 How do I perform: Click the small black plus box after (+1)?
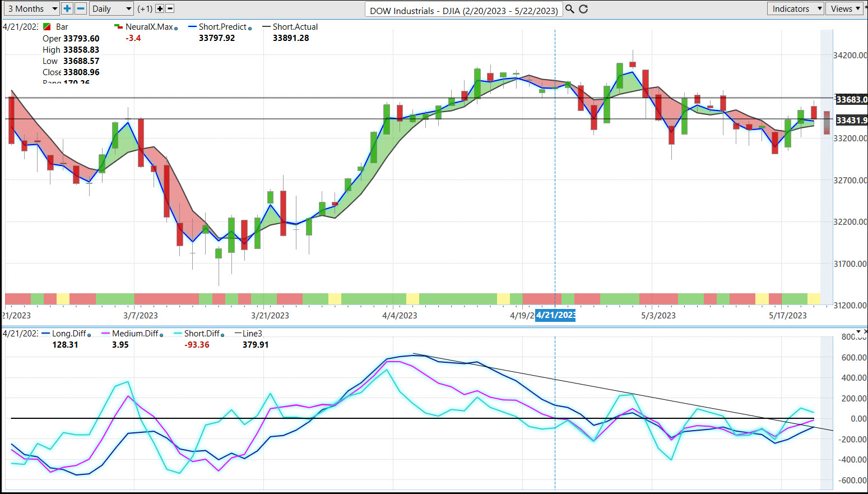coord(160,8)
